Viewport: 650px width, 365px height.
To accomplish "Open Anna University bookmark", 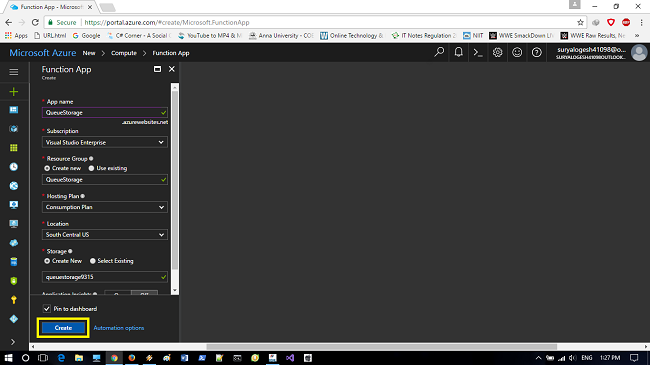I will pyautogui.click(x=281, y=36).
